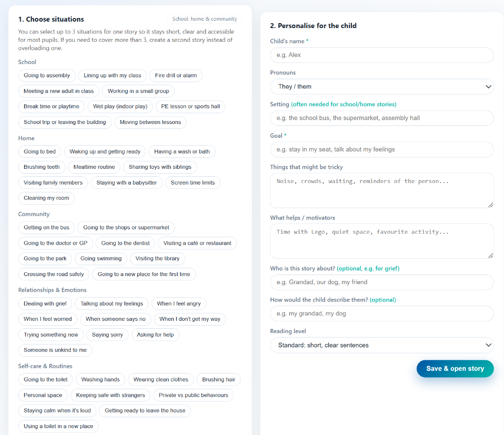
Task: Toggle the "Brushing teeth" situation chip
Action: pos(41,167)
